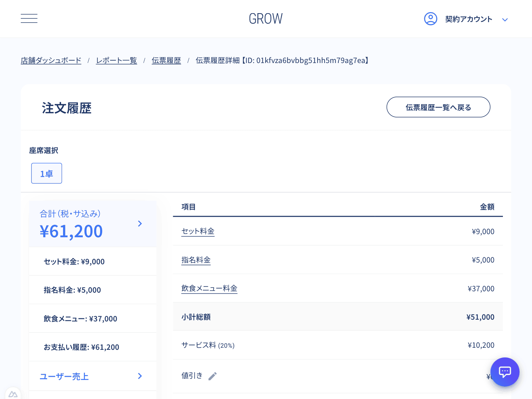The image size is (532, 399).
Task: Click the 伝票履歴一覧へ戻る button
Action: 438,107
